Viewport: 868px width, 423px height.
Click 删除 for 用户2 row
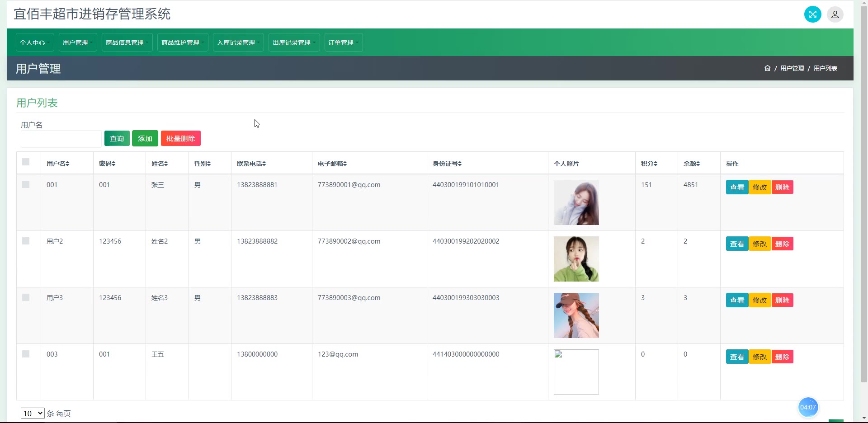point(783,244)
